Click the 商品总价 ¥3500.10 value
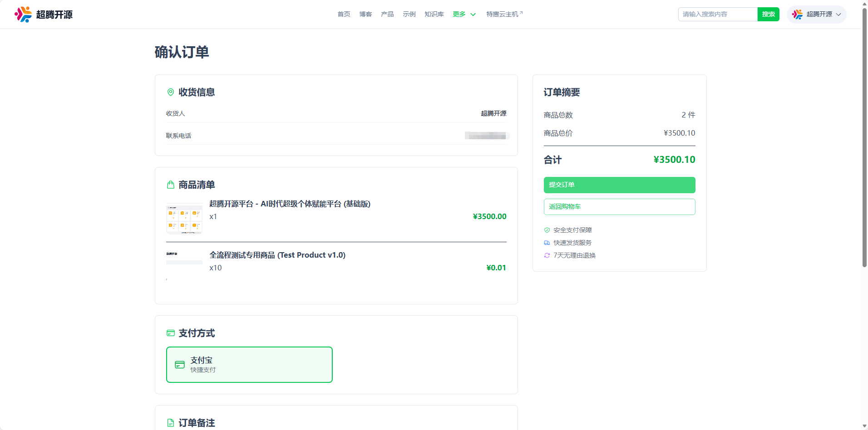The height and width of the screenshot is (430, 868). pos(679,133)
